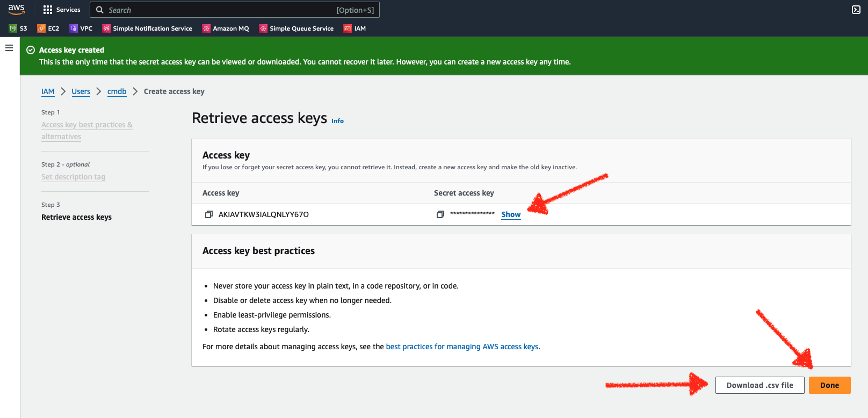Expand the hamburger navigation menu
Image resolution: width=868 pixels, height=418 pixels.
pyautogui.click(x=9, y=48)
